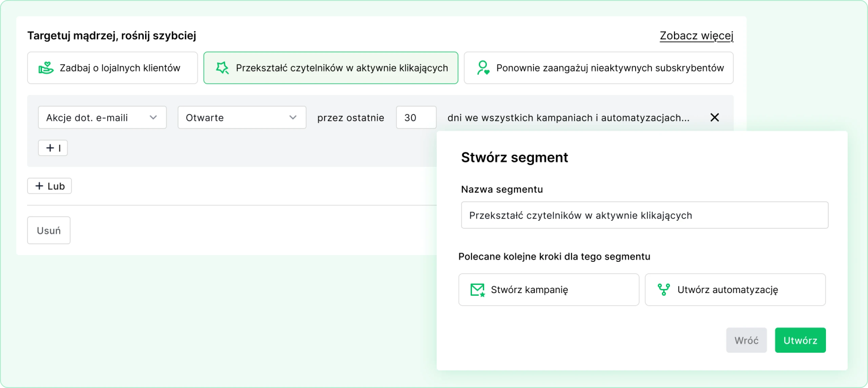Open the Zobacz więcej link
The width and height of the screenshot is (868, 388).
pos(696,36)
